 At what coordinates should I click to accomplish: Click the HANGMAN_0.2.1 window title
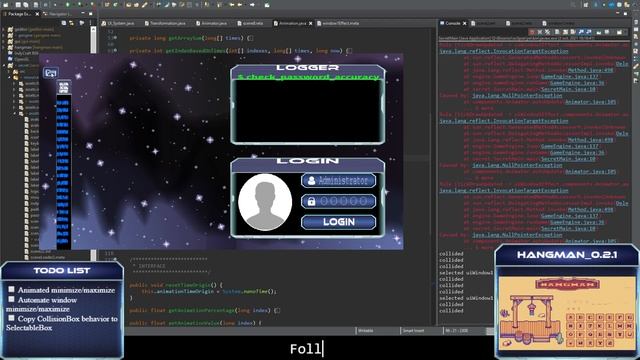(567, 255)
